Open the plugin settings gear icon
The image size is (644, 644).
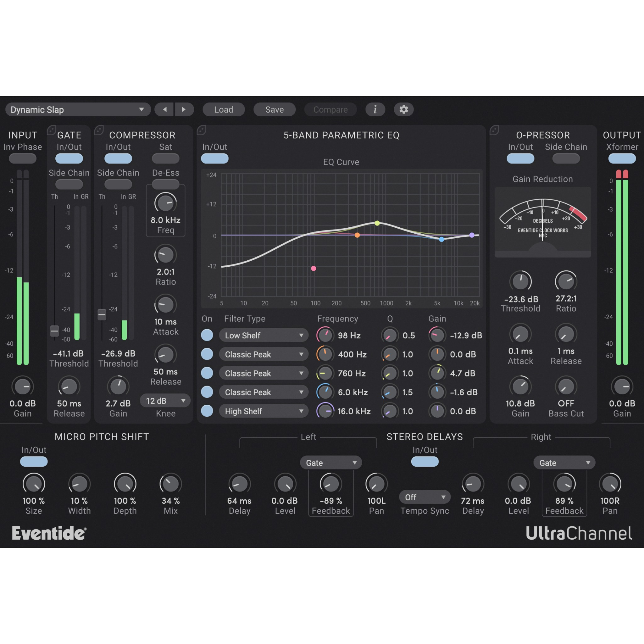[x=404, y=109]
